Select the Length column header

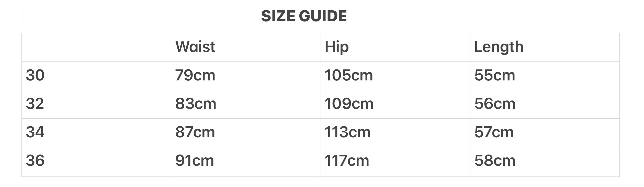tap(499, 47)
